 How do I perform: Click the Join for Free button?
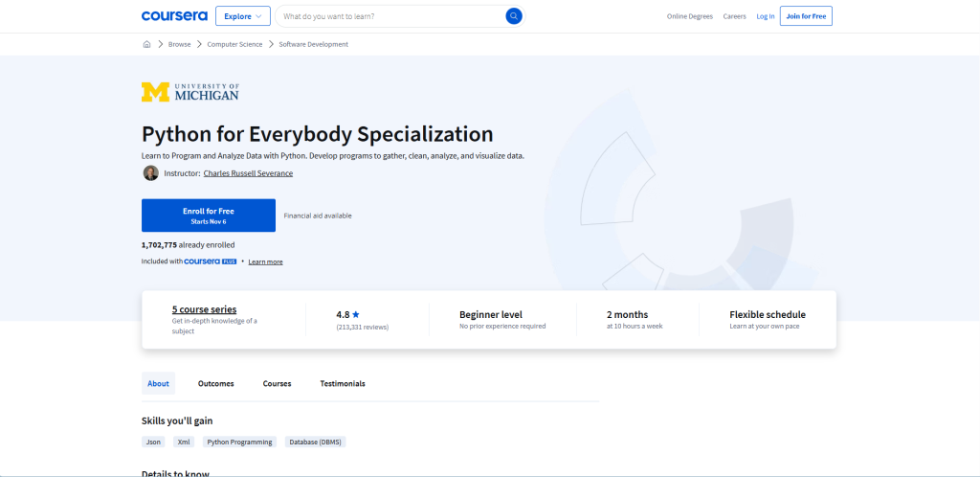pos(806,16)
